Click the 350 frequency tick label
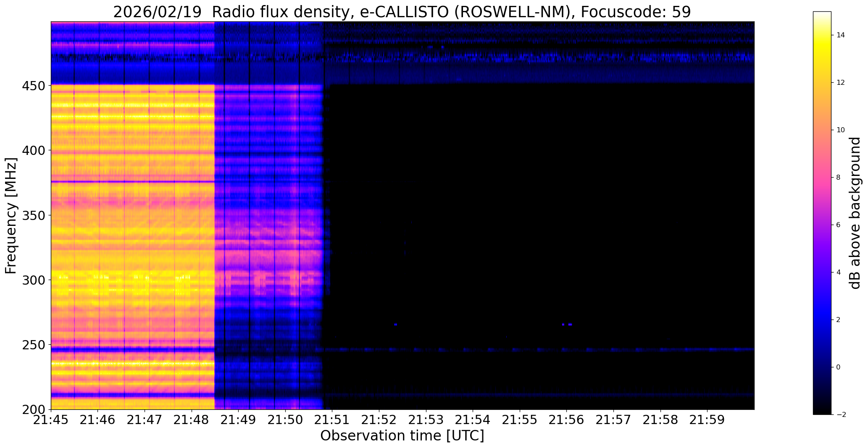This screenshot has width=868, height=448. (x=33, y=215)
